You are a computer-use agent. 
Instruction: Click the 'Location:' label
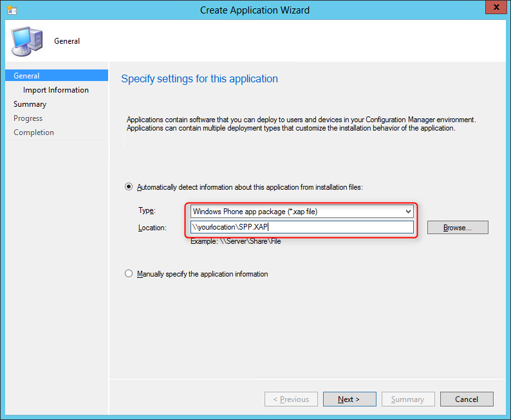tap(152, 228)
